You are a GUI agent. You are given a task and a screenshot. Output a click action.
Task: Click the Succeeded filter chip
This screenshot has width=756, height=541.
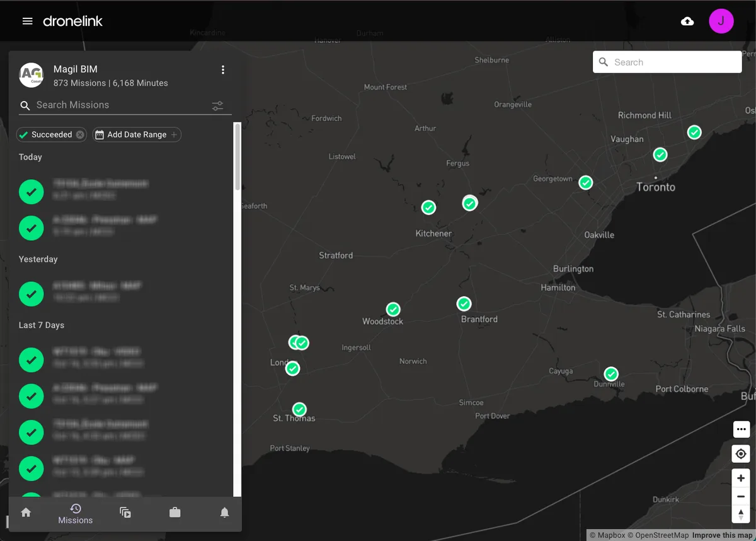[x=52, y=135]
